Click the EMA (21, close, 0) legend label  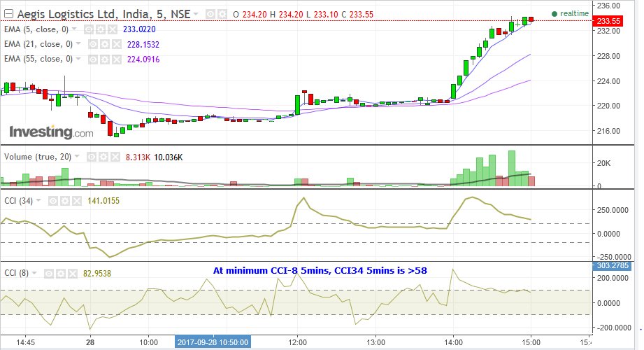tap(38, 44)
